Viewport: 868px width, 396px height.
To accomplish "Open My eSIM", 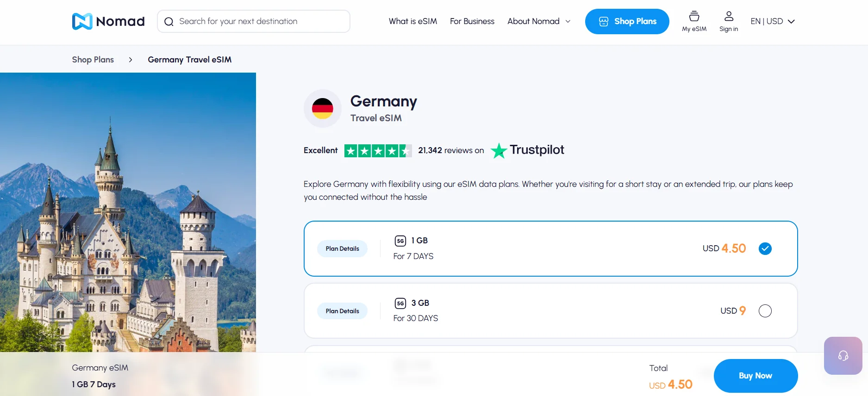I will (x=694, y=21).
